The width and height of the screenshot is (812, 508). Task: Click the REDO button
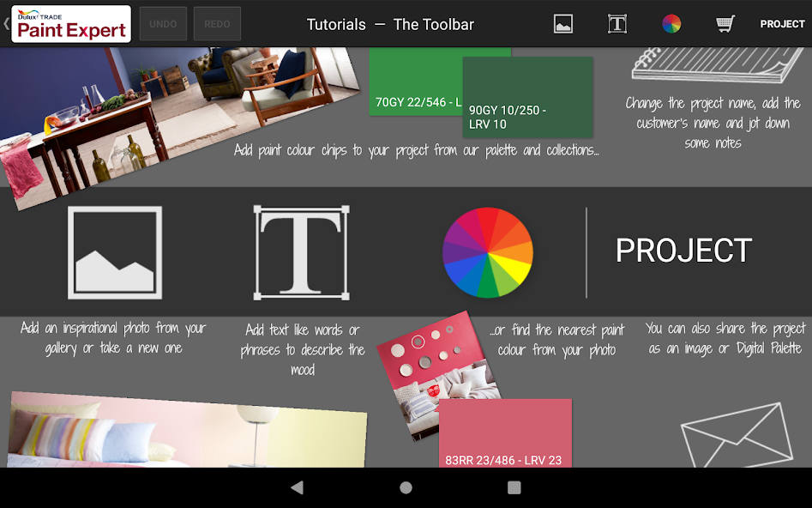[x=217, y=24]
